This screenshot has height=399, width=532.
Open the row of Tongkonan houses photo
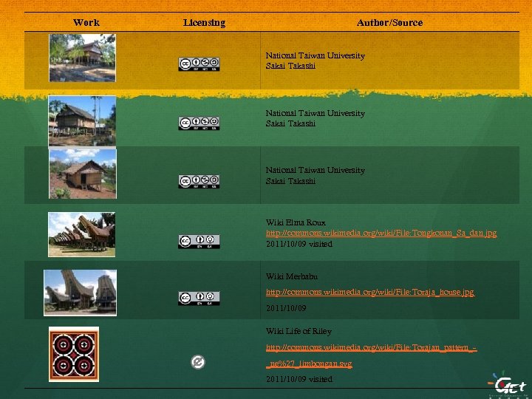coord(82,234)
